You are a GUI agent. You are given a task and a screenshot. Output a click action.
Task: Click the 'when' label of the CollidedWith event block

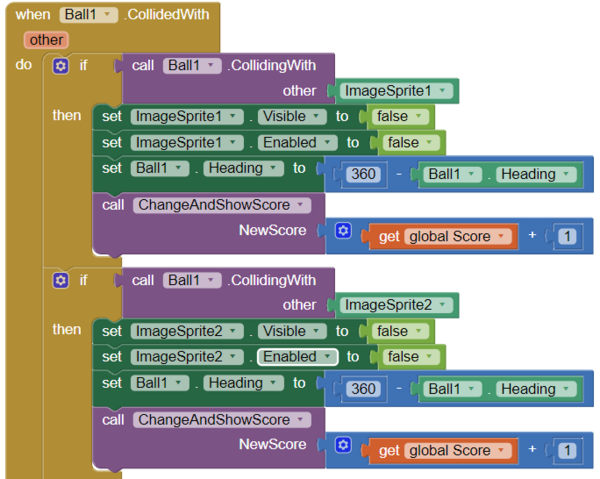tap(33, 16)
